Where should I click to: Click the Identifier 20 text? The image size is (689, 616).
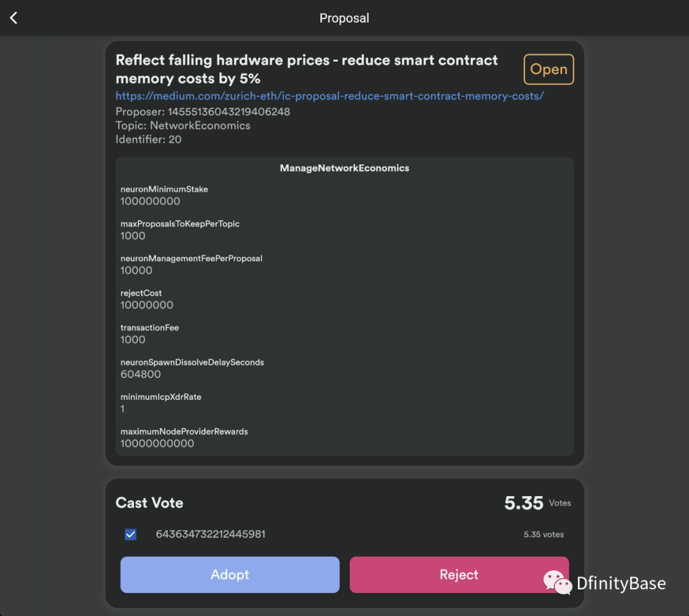pos(149,140)
